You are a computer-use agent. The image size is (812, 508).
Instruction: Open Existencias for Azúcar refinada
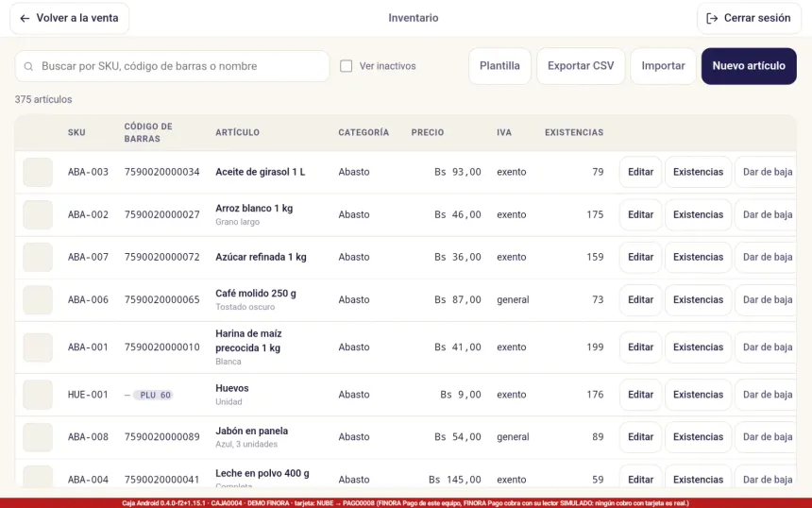tap(698, 257)
